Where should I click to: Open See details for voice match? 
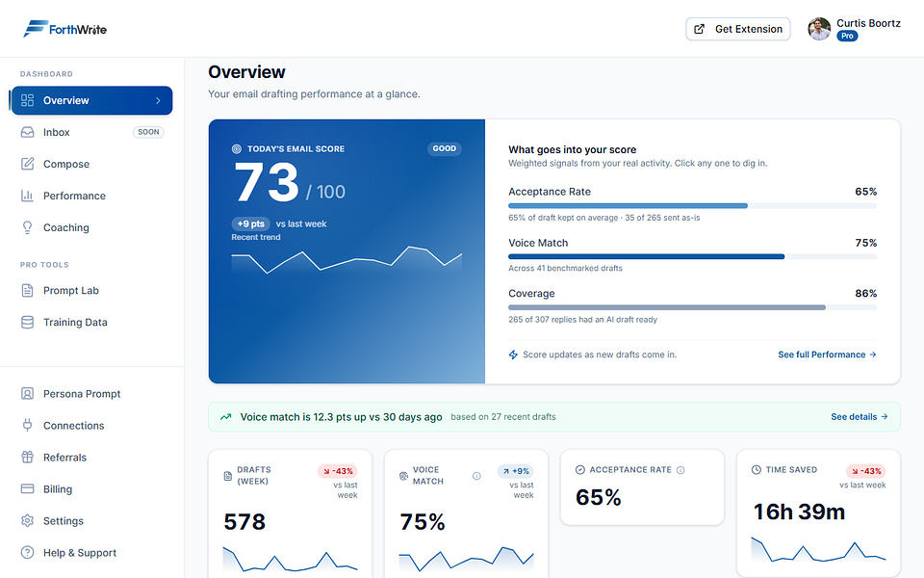(x=860, y=416)
